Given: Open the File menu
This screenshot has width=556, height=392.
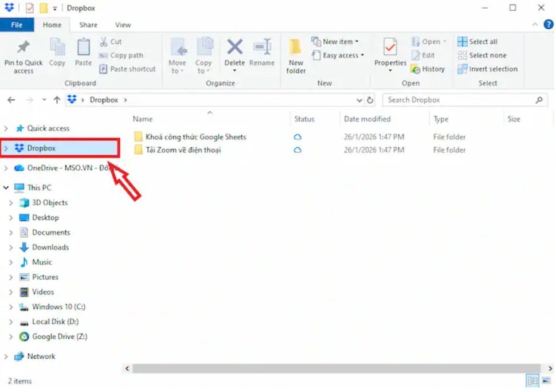Looking at the screenshot, I should tap(17, 25).
